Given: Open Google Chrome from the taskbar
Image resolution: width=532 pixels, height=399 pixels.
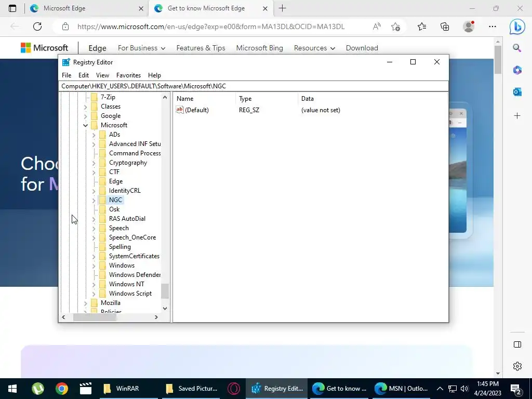Looking at the screenshot, I should pos(62,389).
